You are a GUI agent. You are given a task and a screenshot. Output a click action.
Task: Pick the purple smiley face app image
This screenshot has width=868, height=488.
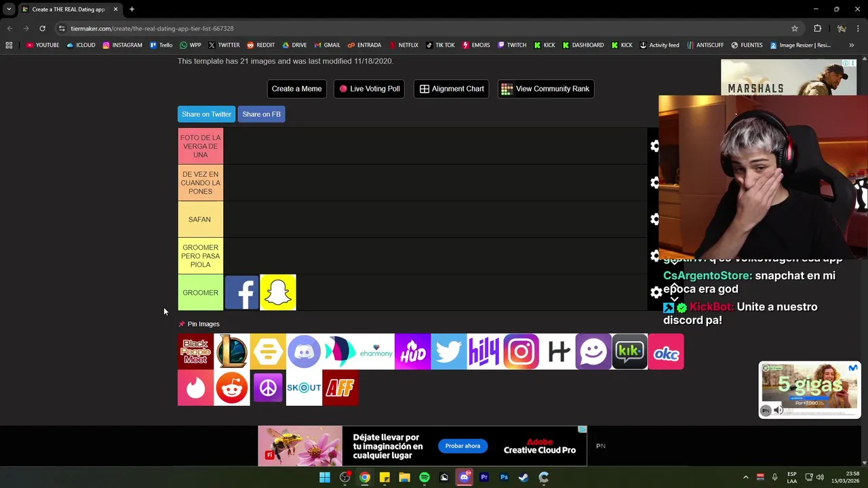(593, 352)
